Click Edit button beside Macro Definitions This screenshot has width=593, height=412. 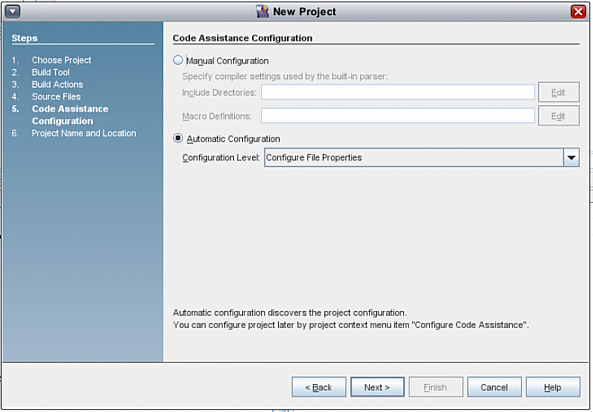click(559, 116)
